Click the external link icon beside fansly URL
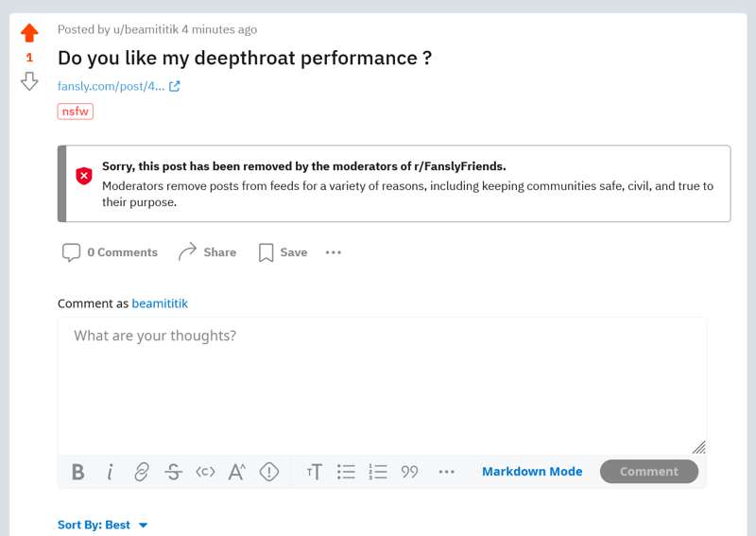Viewport: 756px width, 536px height. click(175, 86)
